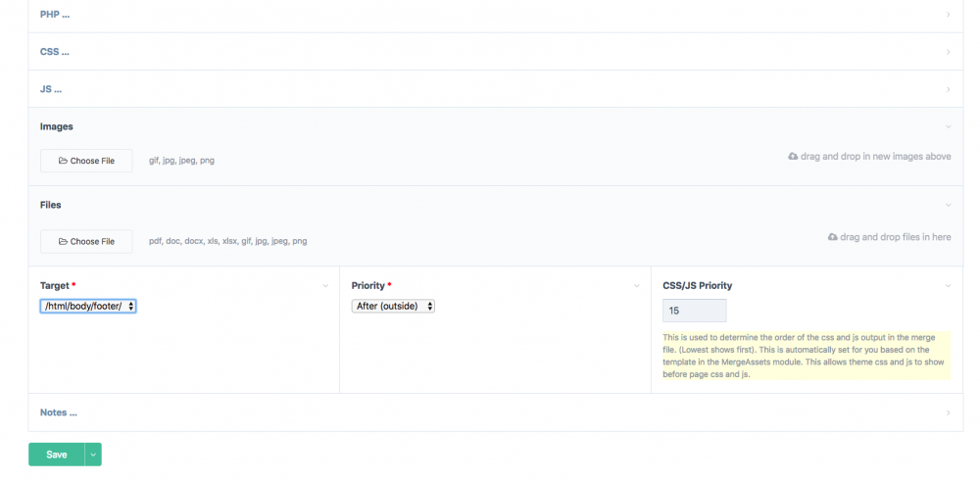Viewport: 980px width, 483px height.
Task: Open the Save button's dropdown arrow
Action: pyautogui.click(x=93, y=455)
